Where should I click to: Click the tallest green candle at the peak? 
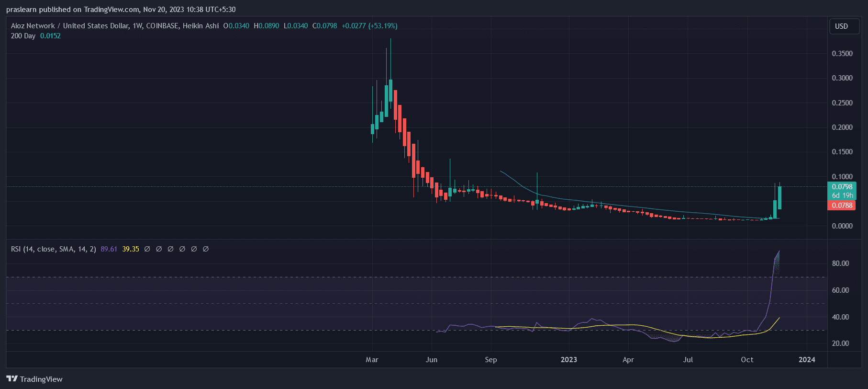(x=390, y=90)
